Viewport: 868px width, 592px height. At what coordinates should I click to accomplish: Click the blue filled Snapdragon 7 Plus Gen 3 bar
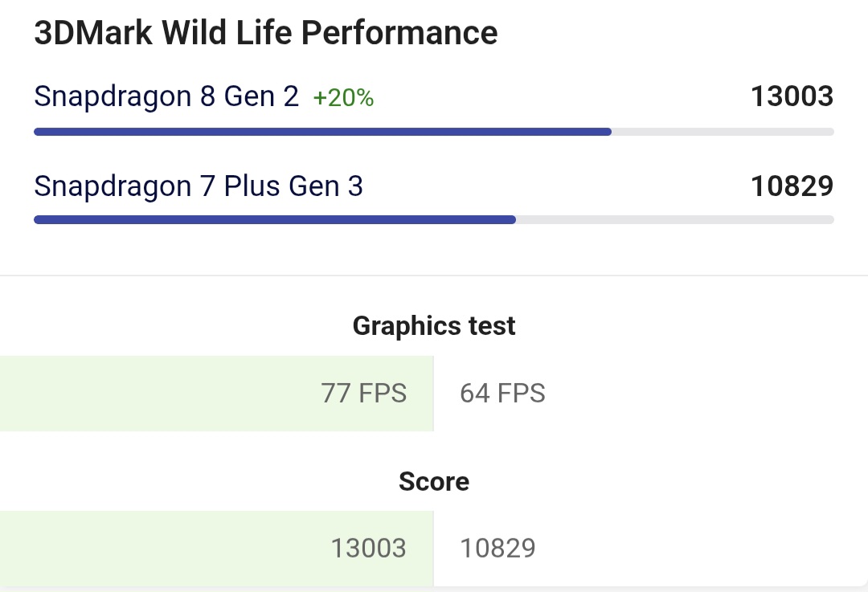(x=273, y=219)
